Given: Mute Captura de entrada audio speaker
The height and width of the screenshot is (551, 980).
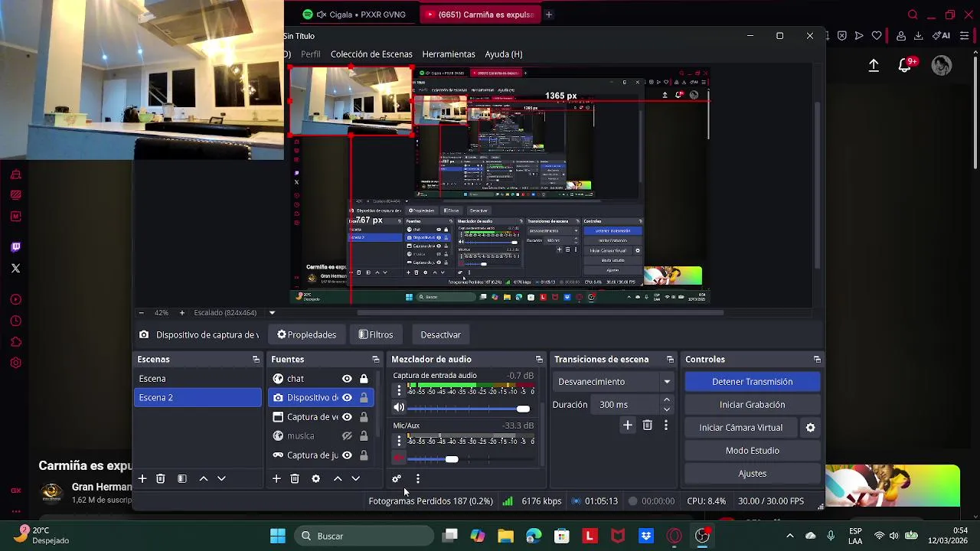Looking at the screenshot, I should pyautogui.click(x=399, y=408).
